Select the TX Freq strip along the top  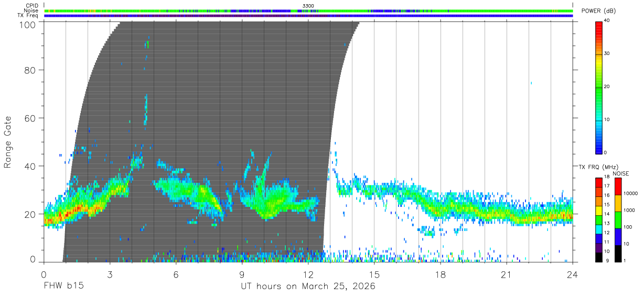point(309,16)
